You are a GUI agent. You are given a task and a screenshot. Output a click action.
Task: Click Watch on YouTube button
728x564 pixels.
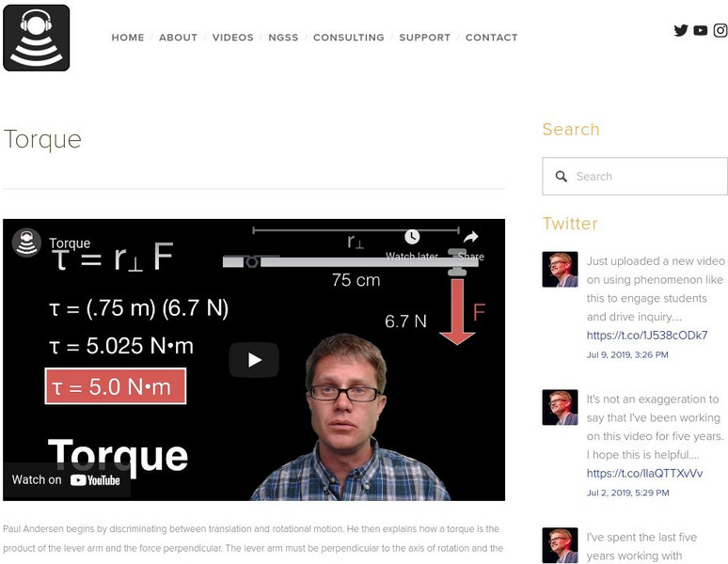pyautogui.click(x=67, y=480)
